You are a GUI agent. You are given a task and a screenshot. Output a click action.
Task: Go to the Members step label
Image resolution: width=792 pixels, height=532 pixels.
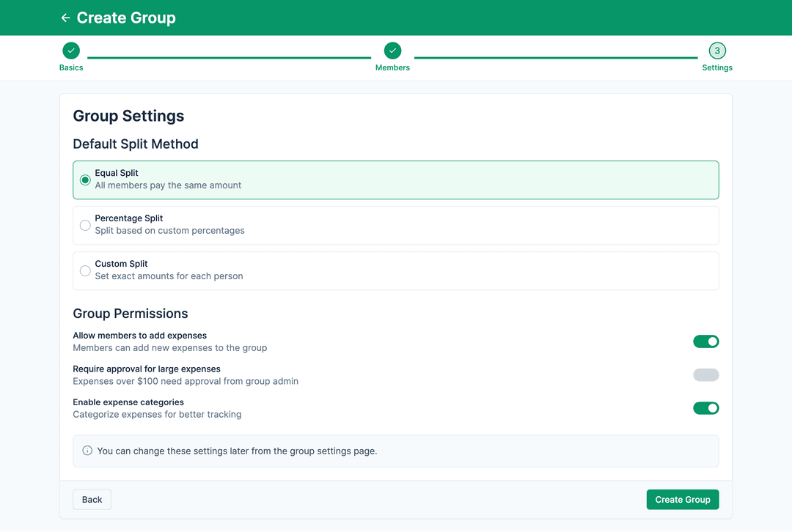[392, 67]
